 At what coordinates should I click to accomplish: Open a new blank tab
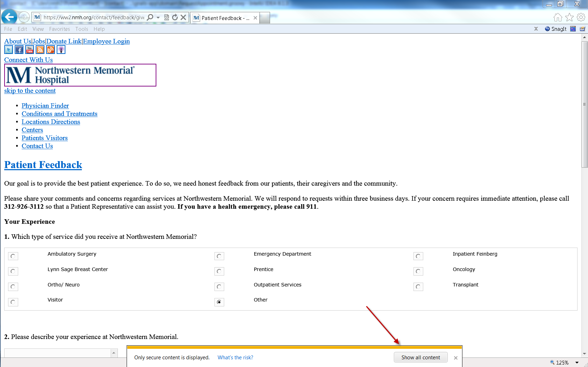265,18
